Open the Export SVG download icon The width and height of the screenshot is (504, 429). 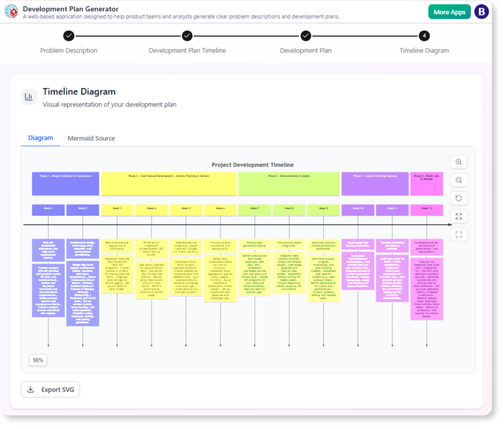click(x=30, y=389)
